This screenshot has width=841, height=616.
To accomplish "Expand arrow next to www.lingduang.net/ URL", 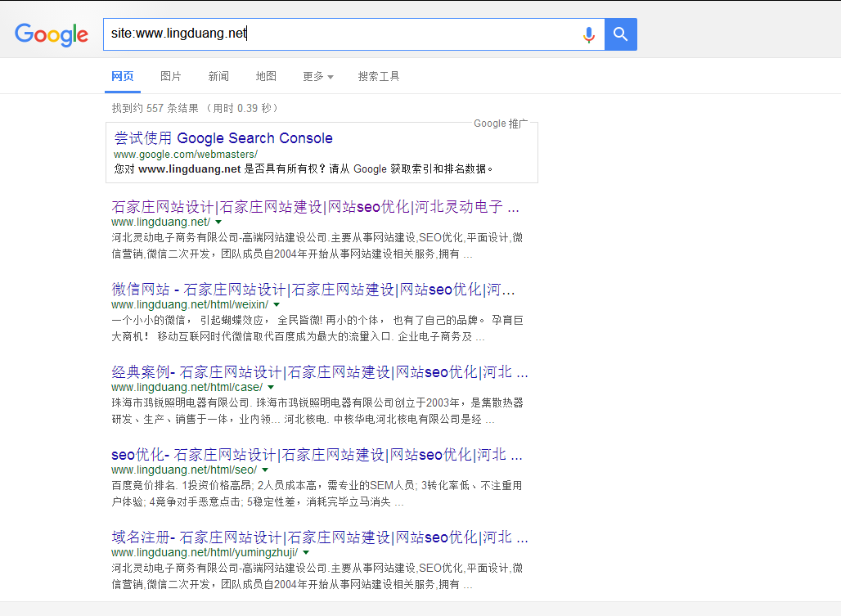I will coord(218,222).
